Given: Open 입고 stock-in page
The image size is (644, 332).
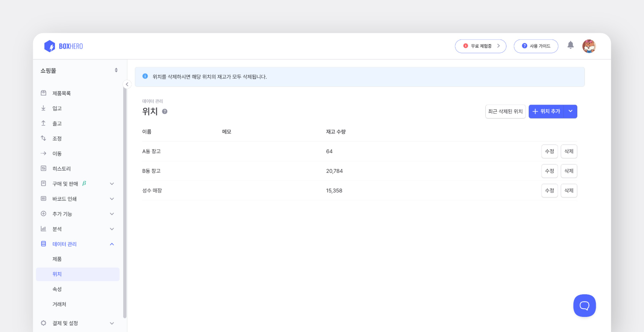Looking at the screenshot, I should (57, 108).
